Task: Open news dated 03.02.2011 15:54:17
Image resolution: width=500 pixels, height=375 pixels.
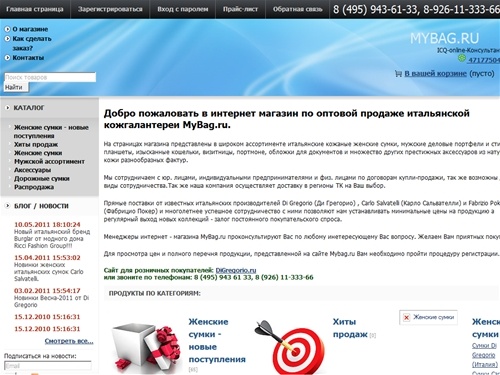Action: (47, 291)
